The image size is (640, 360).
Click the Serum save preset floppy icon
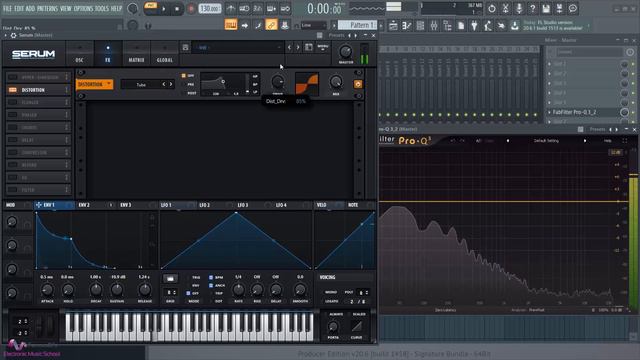[x=185, y=47]
